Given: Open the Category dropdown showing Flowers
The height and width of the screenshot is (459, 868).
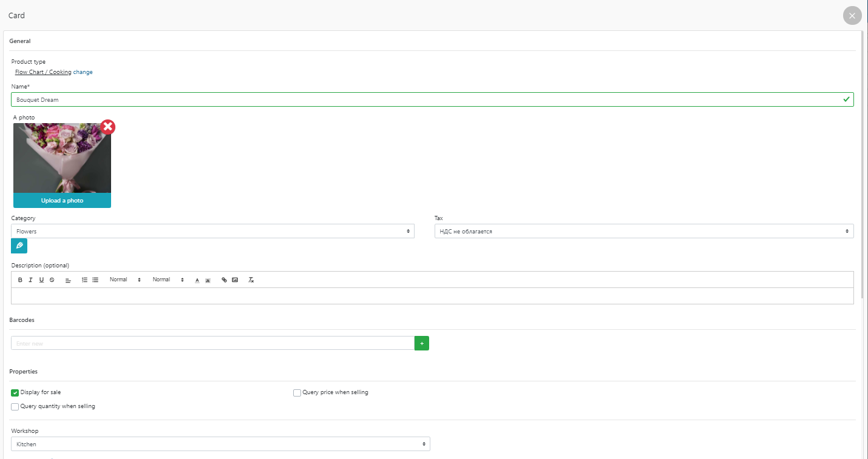Looking at the screenshot, I should (212, 231).
